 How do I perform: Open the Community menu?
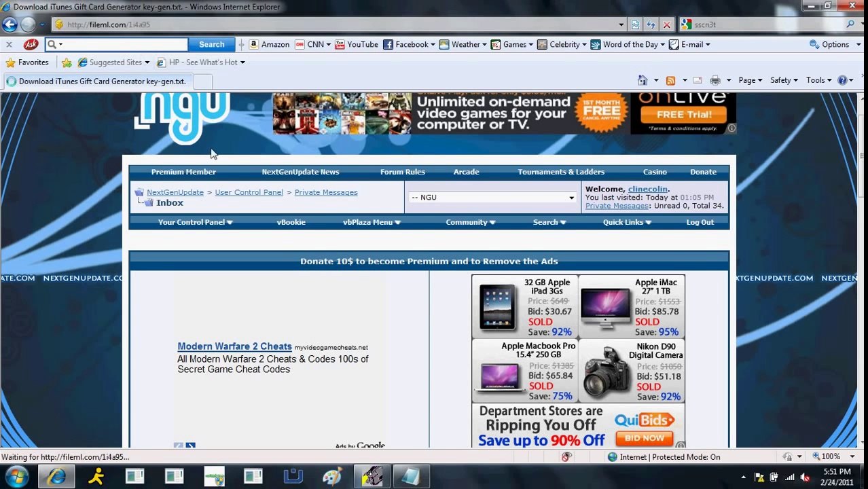(470, 222)
